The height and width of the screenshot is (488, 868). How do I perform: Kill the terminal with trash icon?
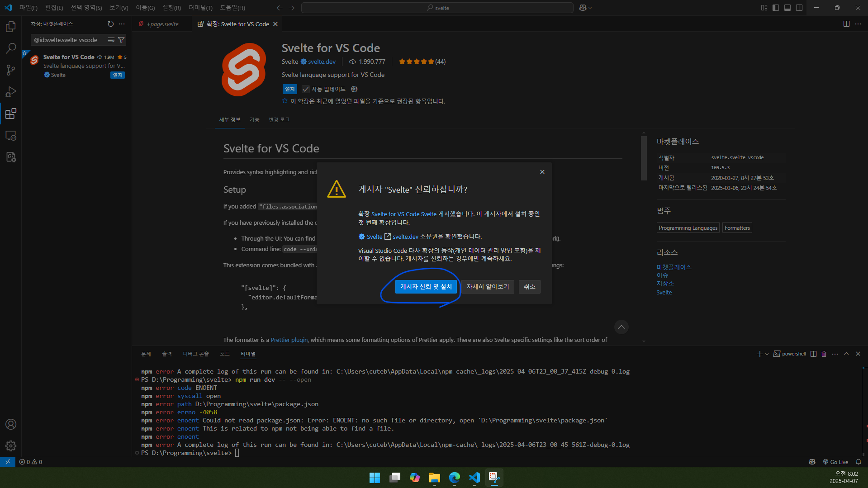(x=824, y=354)
